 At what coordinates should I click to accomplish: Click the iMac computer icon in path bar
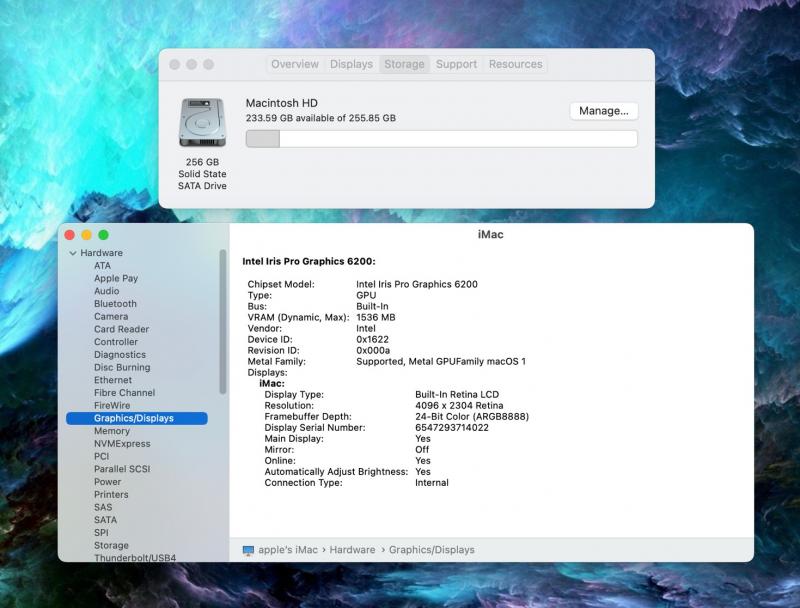248,550
